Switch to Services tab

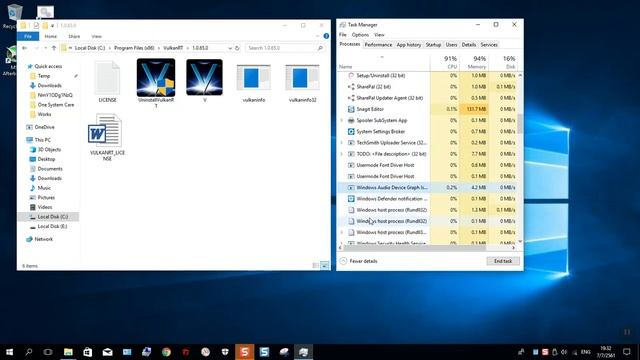(489, 45)
